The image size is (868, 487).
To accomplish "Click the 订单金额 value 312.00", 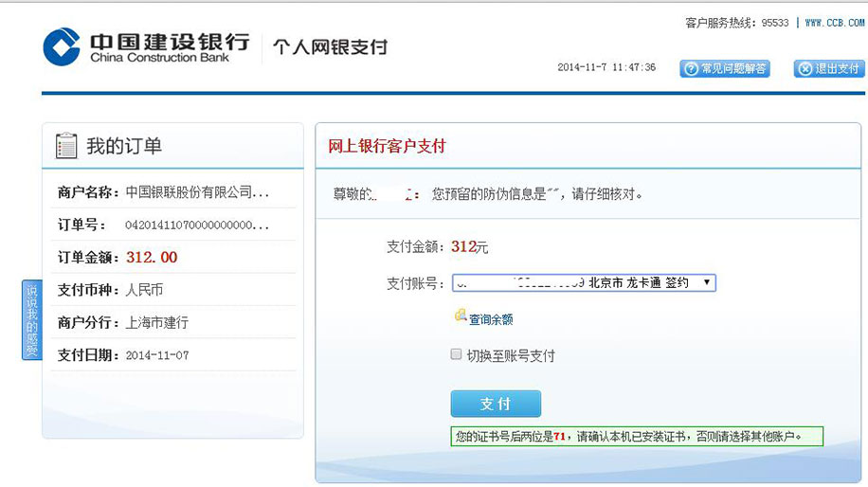I will click(152, 258).
